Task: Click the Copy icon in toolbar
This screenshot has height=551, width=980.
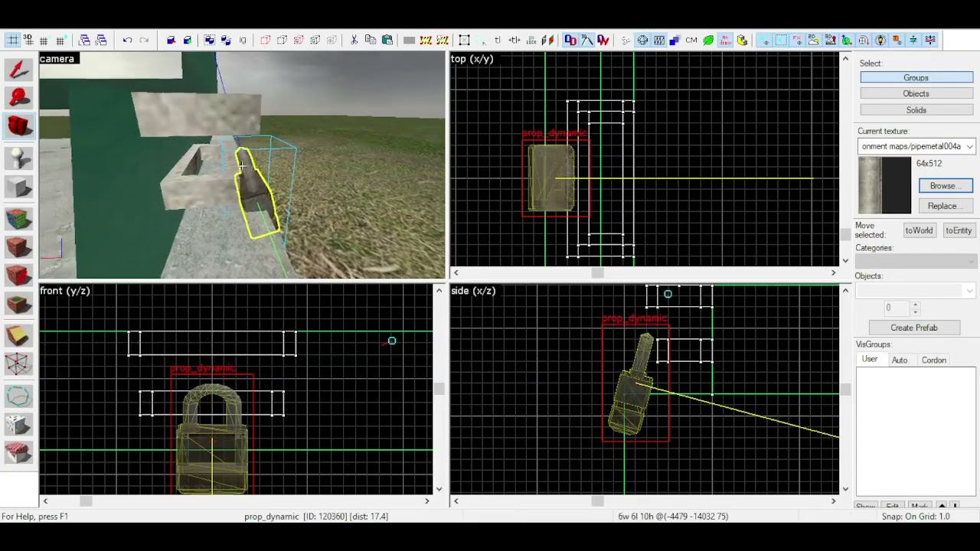Action: click(371, 41)
